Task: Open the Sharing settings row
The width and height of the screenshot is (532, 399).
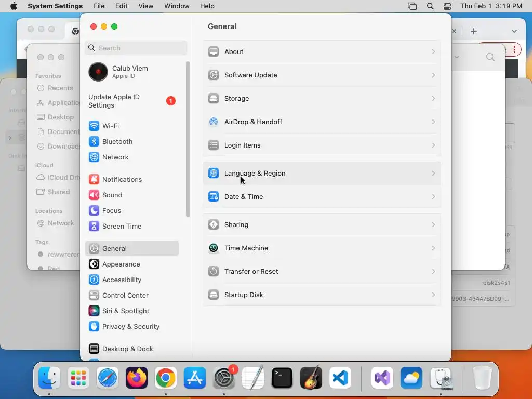Action: pyautogui.click(x=322, y=224)
